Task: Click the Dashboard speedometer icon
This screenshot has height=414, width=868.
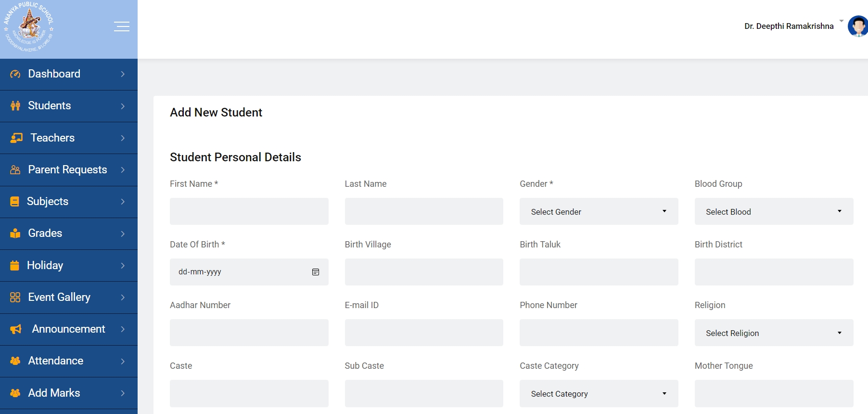Action: click(x=15, y=74)
